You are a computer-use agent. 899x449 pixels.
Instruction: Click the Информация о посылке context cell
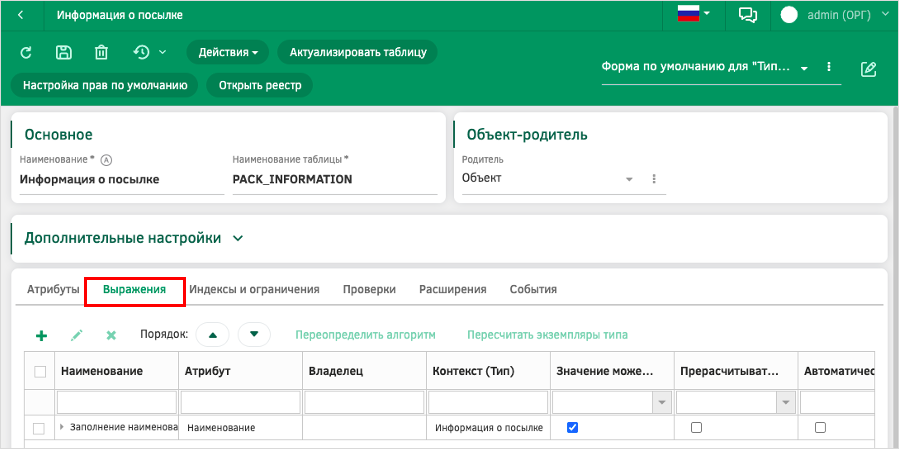click(489, 428)
